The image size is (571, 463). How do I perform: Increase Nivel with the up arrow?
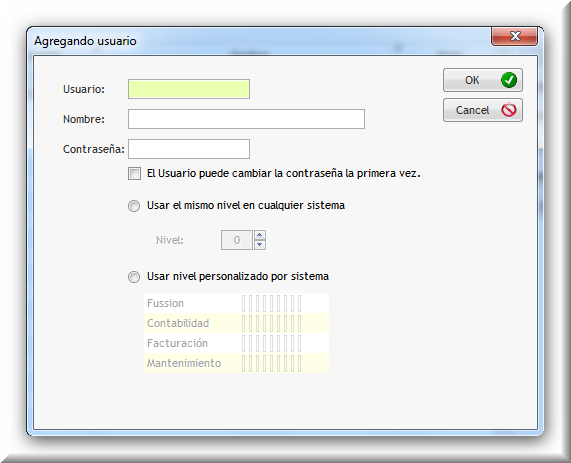260,235
